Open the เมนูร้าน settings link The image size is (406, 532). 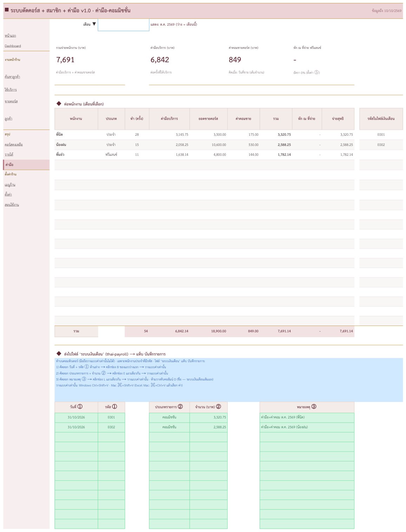(x=10, y=185)
